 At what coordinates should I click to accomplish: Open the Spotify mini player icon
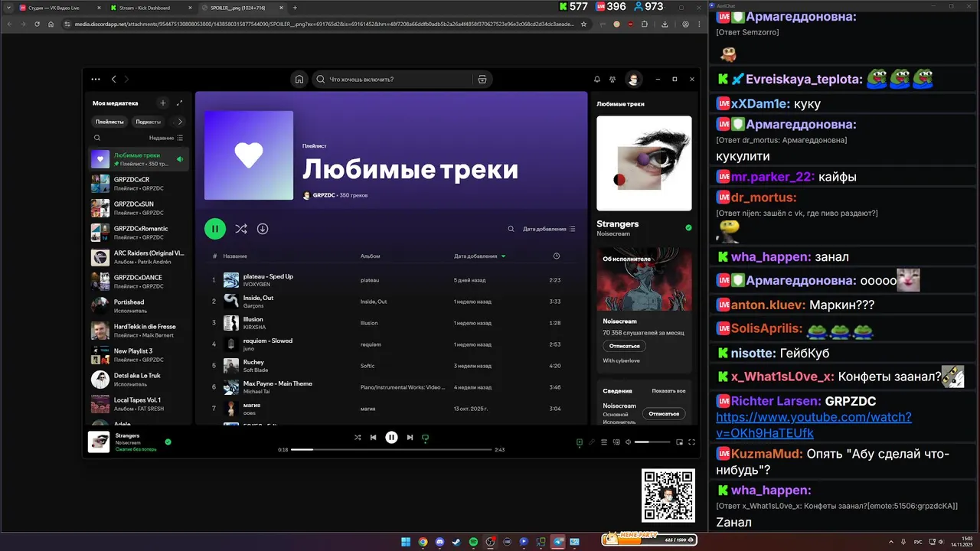coord(679,442)
